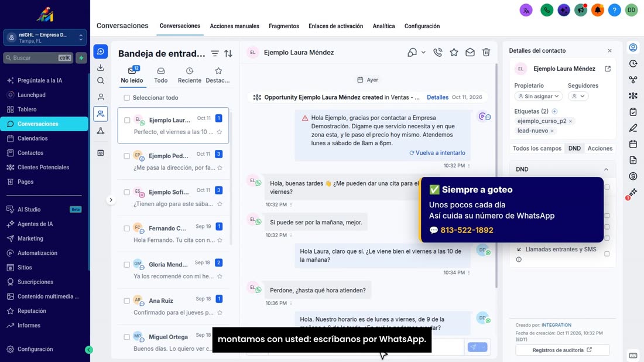Image resolution: width=644 pixels, height=362 pixels.
Task: Select the Ana Ruiz conversation checkbox
Action: pyautogui.click(x=127, y=300)
